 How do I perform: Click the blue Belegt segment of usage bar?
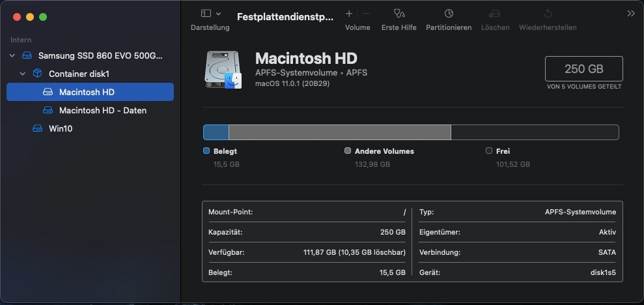216,132
